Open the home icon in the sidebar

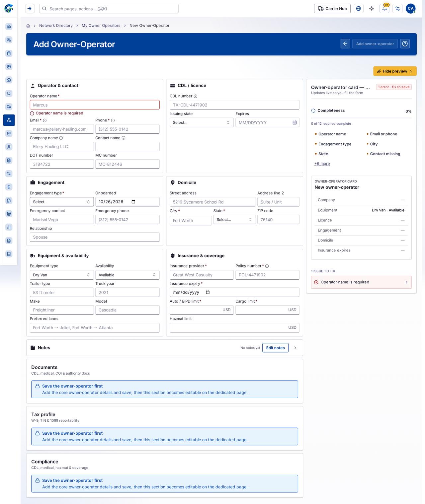9,27
